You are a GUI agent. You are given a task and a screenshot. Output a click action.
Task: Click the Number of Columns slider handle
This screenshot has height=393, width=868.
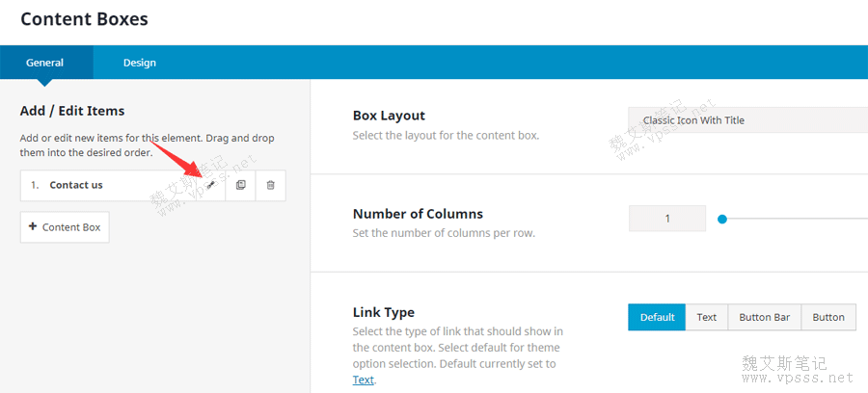(721, 219)
